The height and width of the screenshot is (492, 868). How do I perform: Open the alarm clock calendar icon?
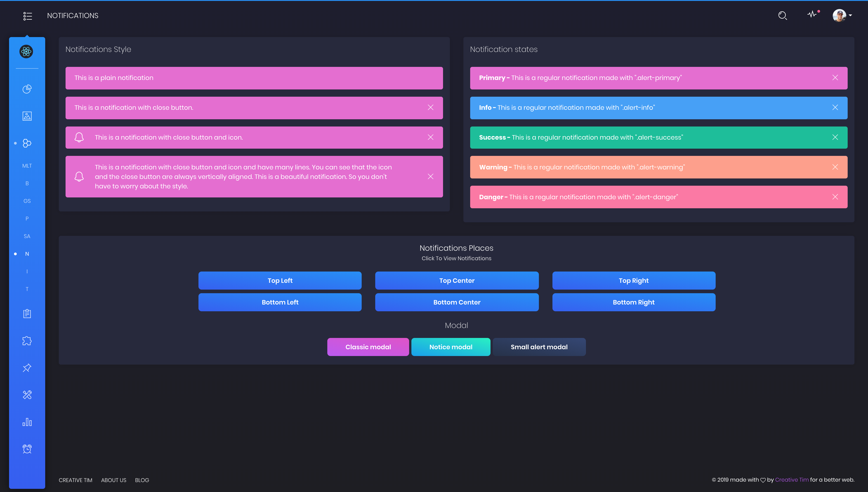coord(27,449)
